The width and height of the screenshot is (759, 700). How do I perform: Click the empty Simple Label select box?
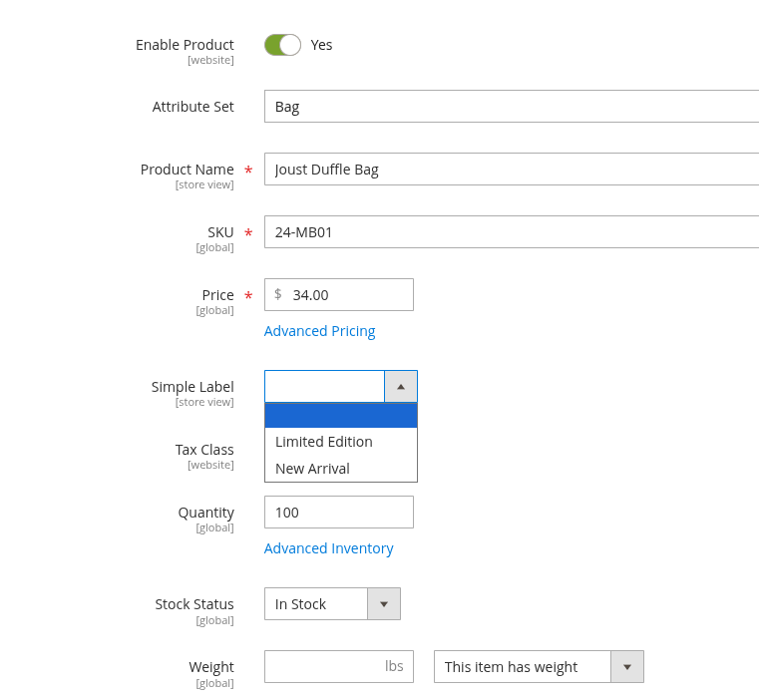(x=324, y=386)
